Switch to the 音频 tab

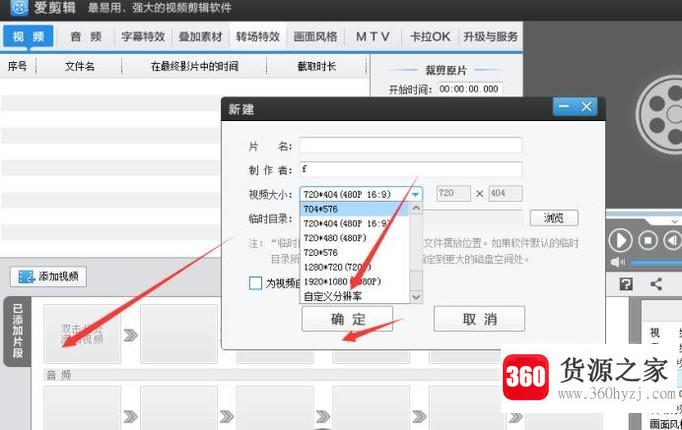click(86, 37)
